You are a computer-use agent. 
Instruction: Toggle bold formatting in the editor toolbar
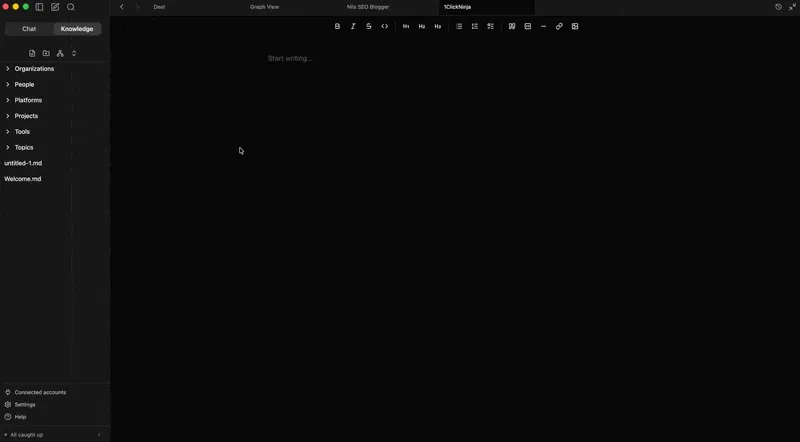337,27
